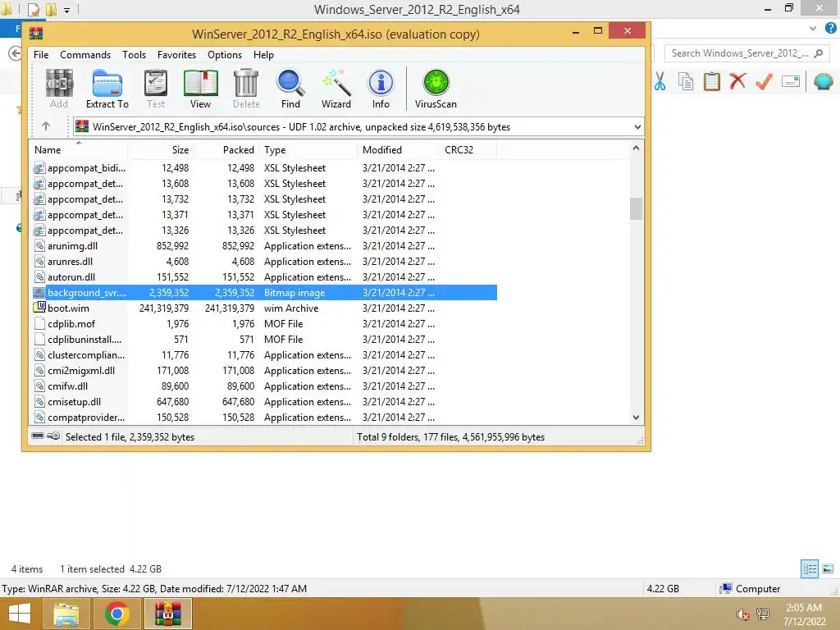Click the Delete trash can icon

pos(246,89)
